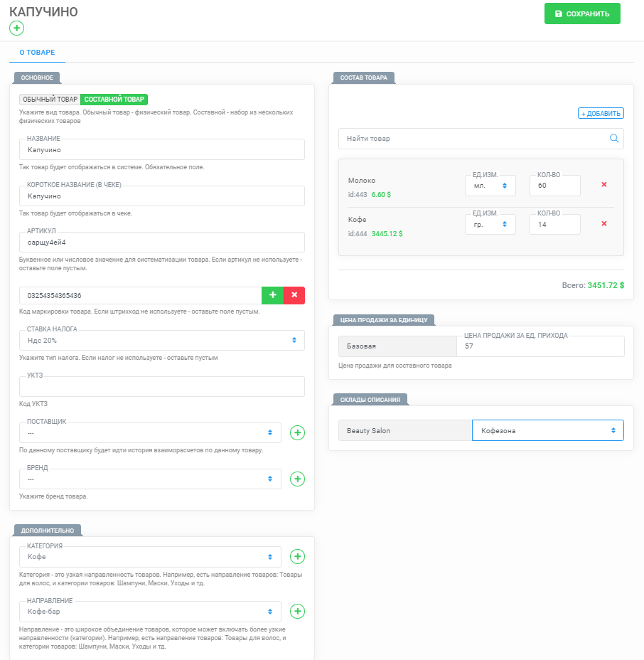Click the Название input field
The height and width of the screenshot is (660, 644).
[x=162, y=149]
